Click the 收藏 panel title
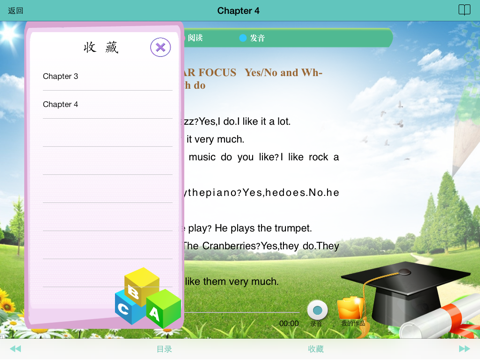 (101, 47)
